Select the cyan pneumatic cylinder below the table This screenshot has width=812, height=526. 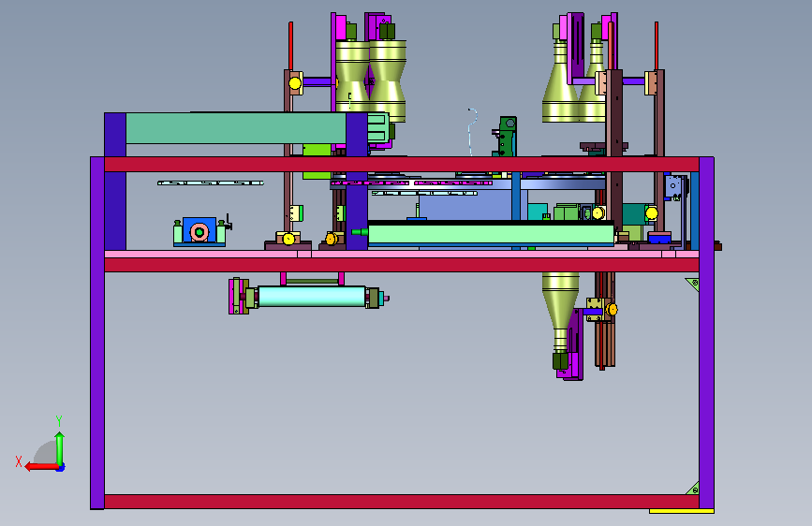pyautogui.click(x=311, y=297)
